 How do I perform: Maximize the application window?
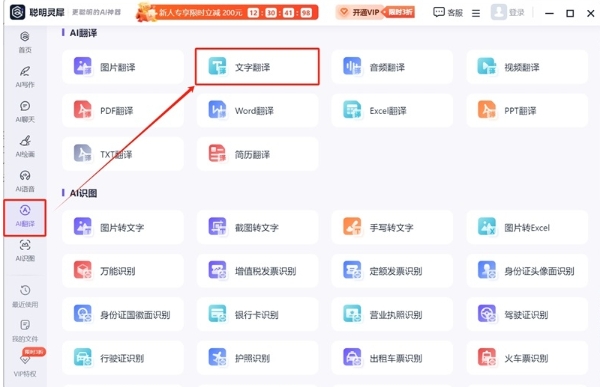pos(570,13)
